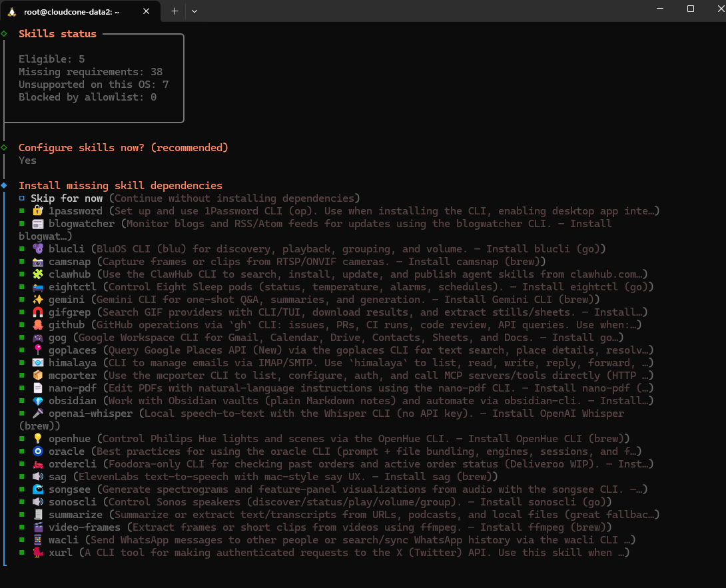This screenshot has height=588, width=726.
Task: Click the 'mcporter' skill name
Action: (x=73, y=376)
